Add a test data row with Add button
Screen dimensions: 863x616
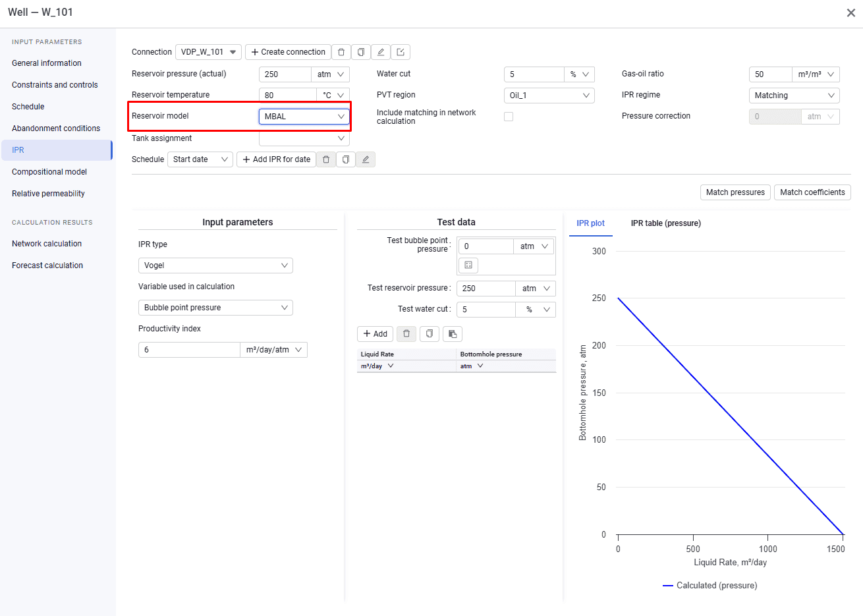coord(375,334)
